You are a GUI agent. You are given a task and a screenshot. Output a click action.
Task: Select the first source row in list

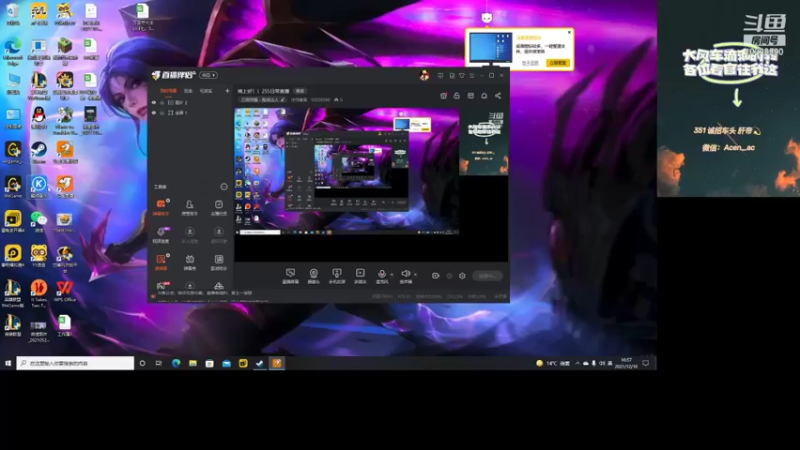(190, 103)
